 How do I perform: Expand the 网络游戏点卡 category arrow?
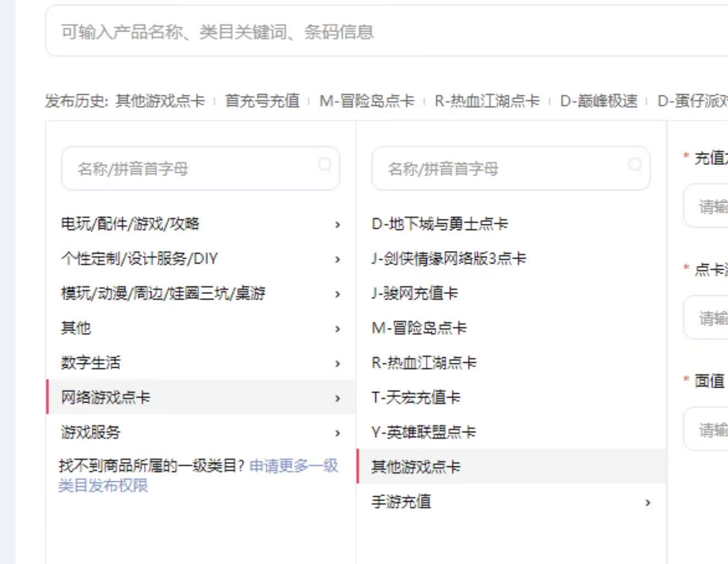338,398
